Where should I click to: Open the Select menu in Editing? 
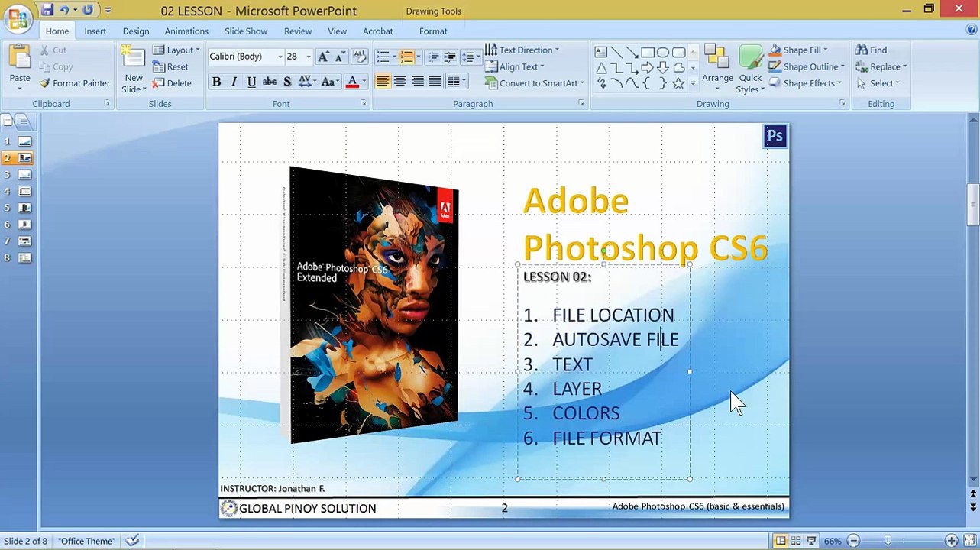(878, 83)
